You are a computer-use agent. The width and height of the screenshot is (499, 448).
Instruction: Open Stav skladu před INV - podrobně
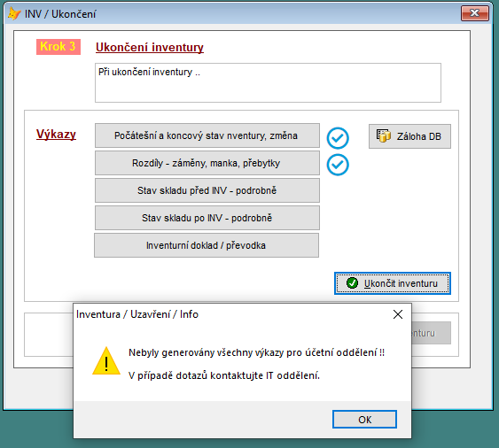pyautogui.click(x=207, y=190)
